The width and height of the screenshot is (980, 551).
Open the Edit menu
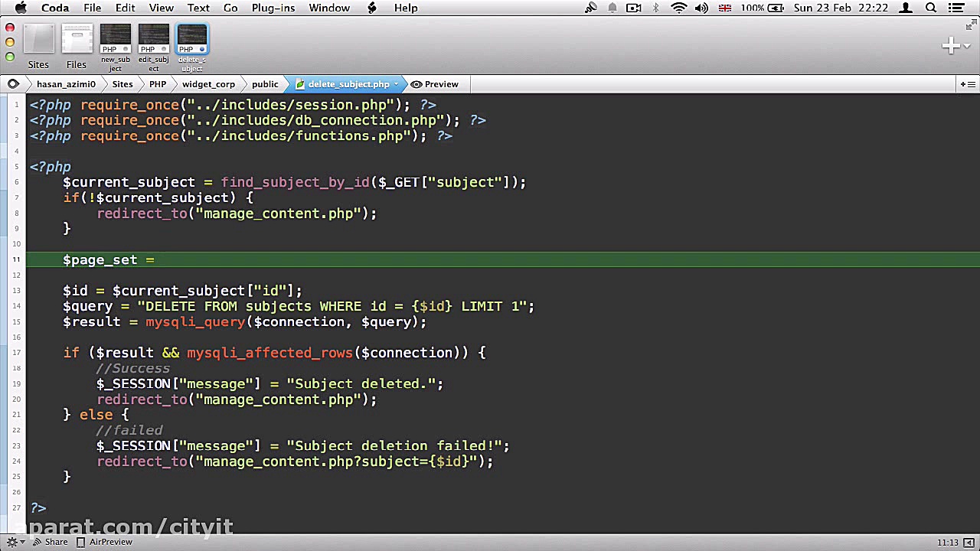coord(125,8)
